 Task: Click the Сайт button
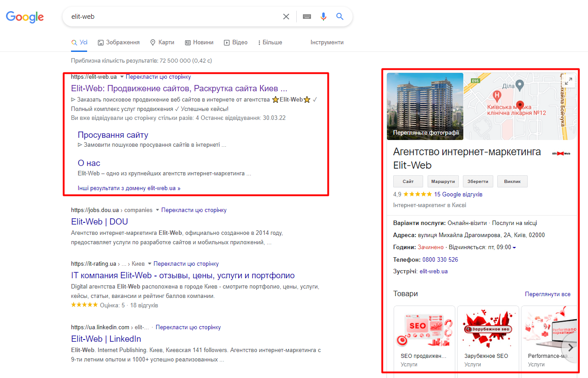[408, 181]
